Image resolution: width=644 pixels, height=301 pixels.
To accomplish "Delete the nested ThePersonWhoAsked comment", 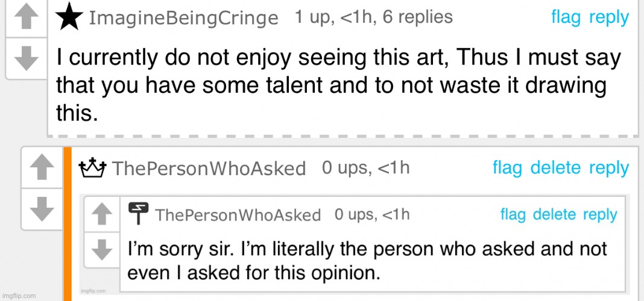I will pos(555,214).
